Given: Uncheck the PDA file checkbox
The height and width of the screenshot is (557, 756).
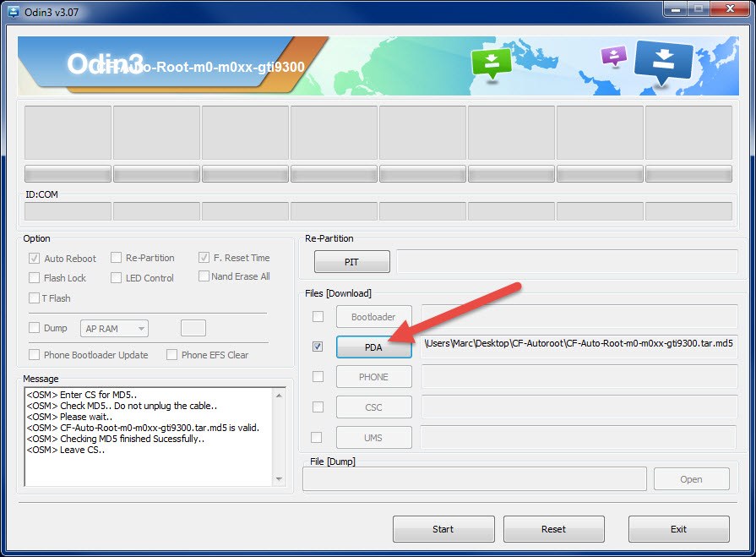Looking at the screenshot, I should (318, 347).
